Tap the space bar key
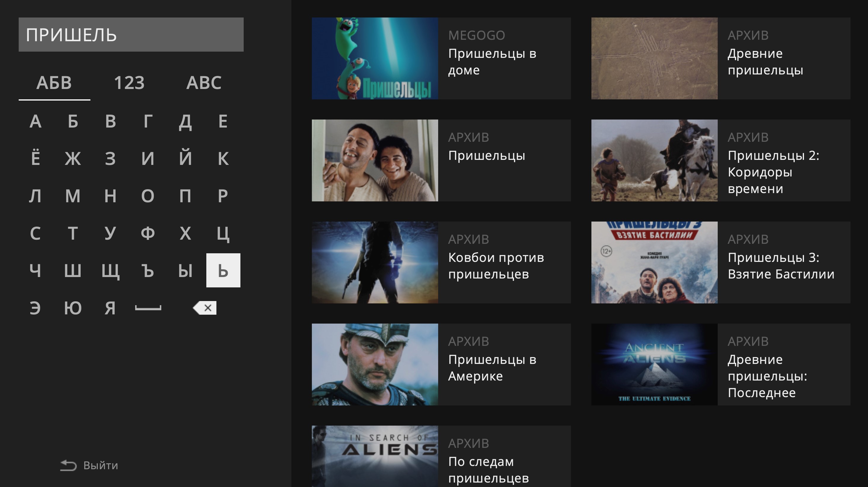Screen dimensions: 868x487 (x=148, y=308)
